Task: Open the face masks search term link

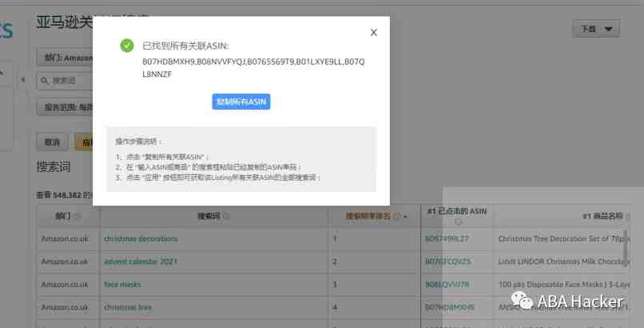Action: point(122,285)
